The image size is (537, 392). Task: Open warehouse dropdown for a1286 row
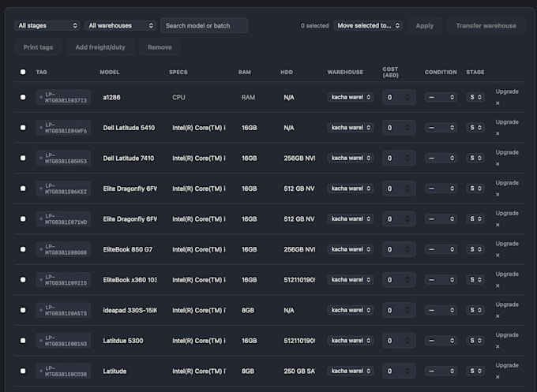click(351, 97)
